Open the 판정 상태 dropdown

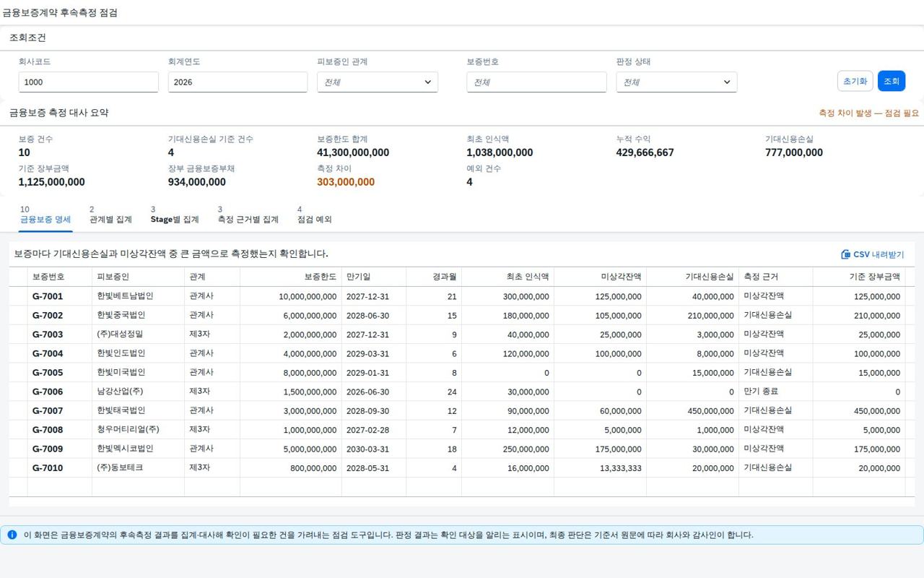pyautogui.click(x=676, y=82)
